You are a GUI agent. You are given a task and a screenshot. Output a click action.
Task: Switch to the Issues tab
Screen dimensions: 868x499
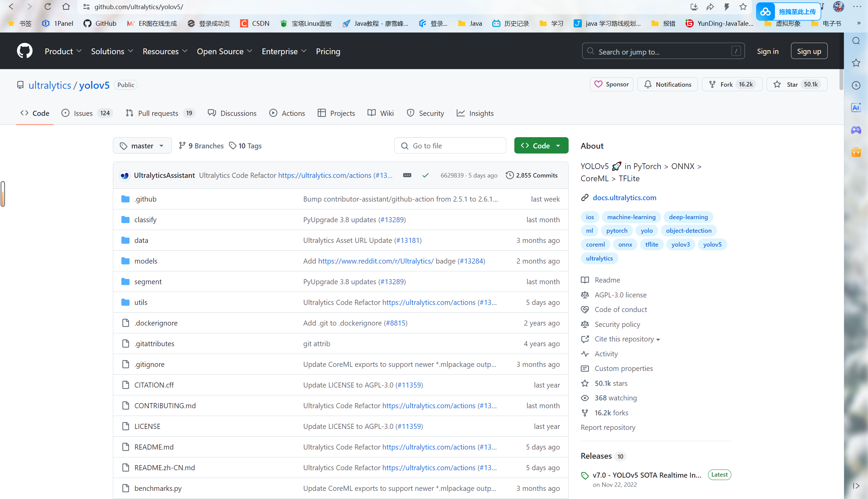[x=87, y=113]
